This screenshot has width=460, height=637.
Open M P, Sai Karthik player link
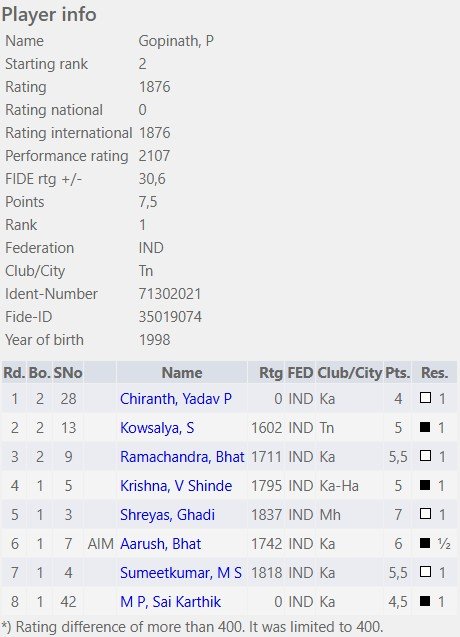[x=170, y=602]
